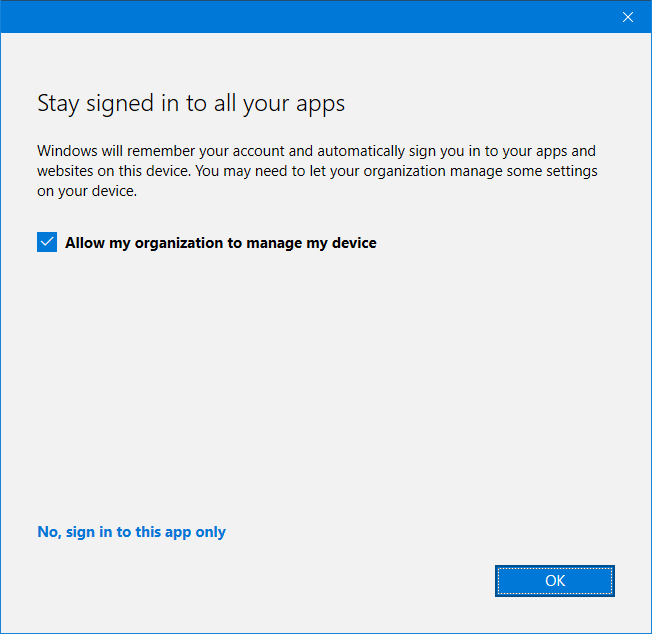The image size is (652, 634).
Task: Select the heading Stay signed in to all your apps
Action: 191,104
